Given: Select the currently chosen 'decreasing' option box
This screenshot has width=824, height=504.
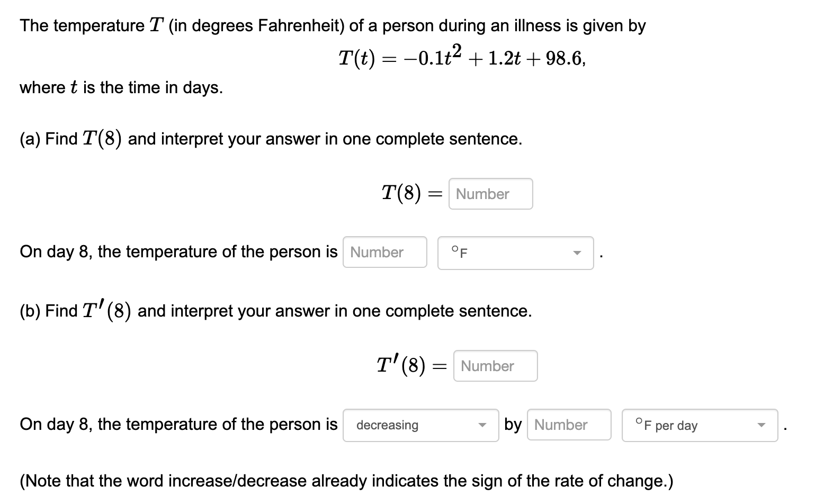Looking at the screenshot, I should (420, 425).
